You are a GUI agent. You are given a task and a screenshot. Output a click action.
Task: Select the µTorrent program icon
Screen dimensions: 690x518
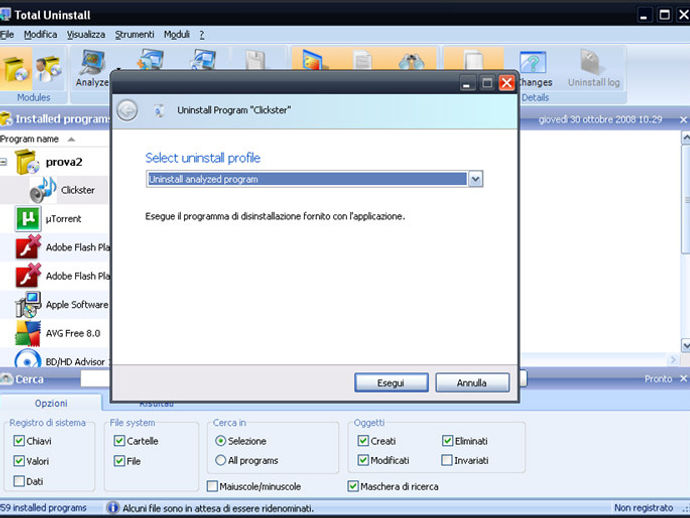click(28, 219)
